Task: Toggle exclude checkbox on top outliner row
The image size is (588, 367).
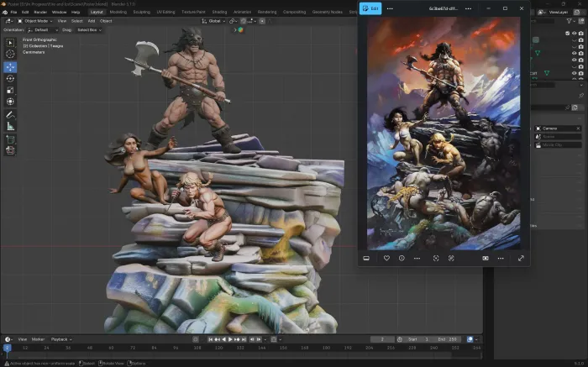Action: [567, 34]
